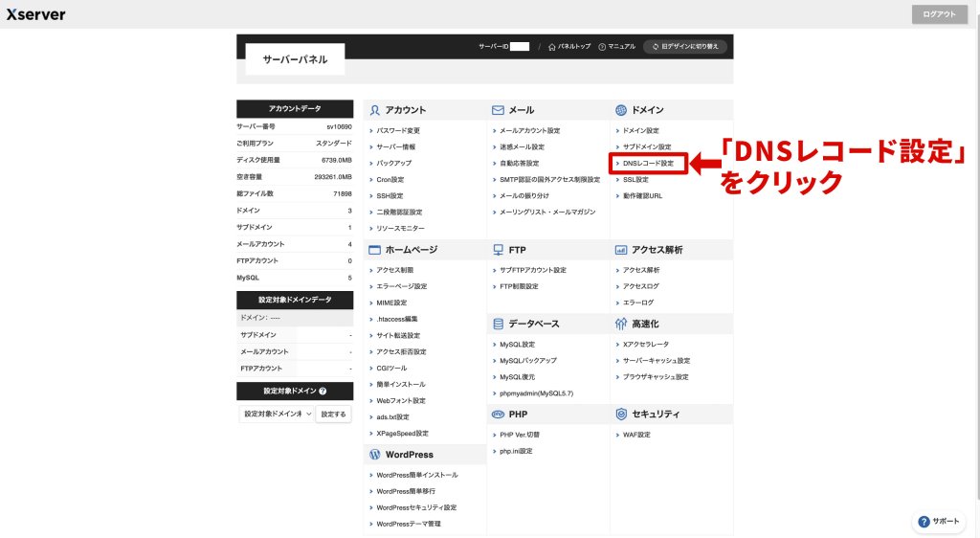Click the セキュリティ shield icon
The image size is (980, 538).
[621, 414]
